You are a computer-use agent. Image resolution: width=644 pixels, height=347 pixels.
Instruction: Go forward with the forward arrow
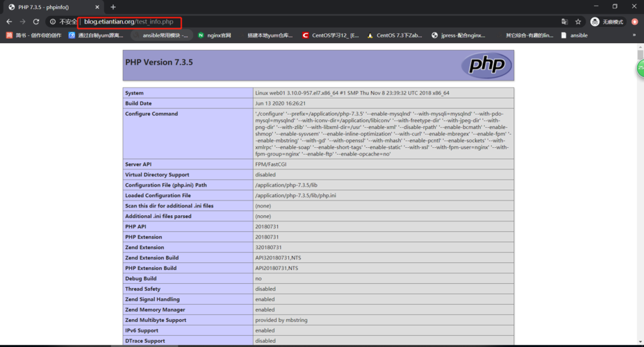[23, 22]
